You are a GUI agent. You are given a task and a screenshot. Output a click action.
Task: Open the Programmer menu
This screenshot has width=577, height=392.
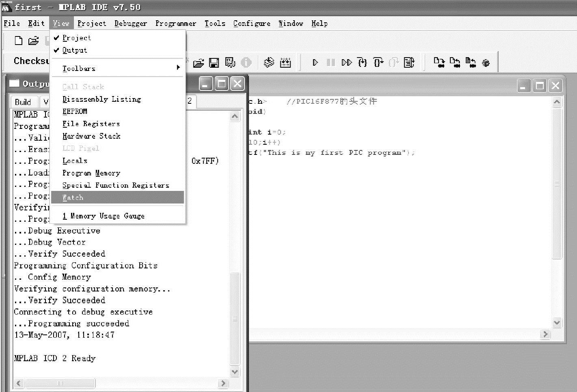[176, 24]
